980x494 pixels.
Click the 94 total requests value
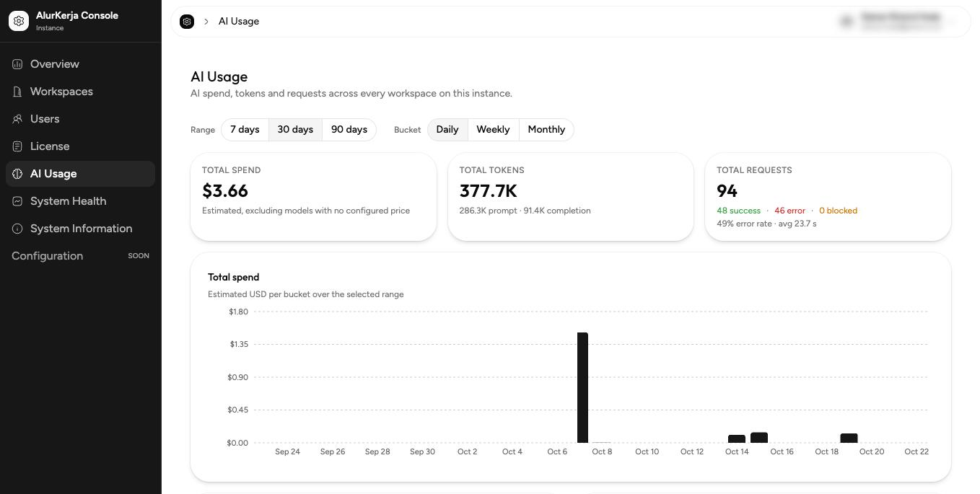pyautogui.click(x=727, y=191)
